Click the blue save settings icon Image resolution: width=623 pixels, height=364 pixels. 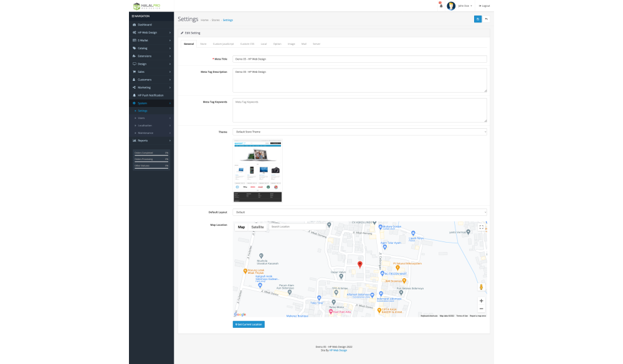click(x=478, y=19)
